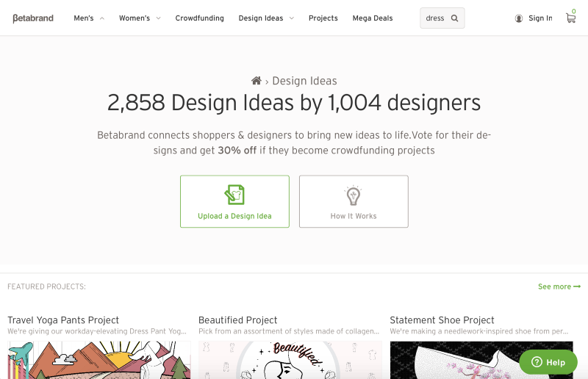Viewport: 588px width, 379px height.
Task: Click the lightbulb How It Works icon
Action: [x=354, y=195]
